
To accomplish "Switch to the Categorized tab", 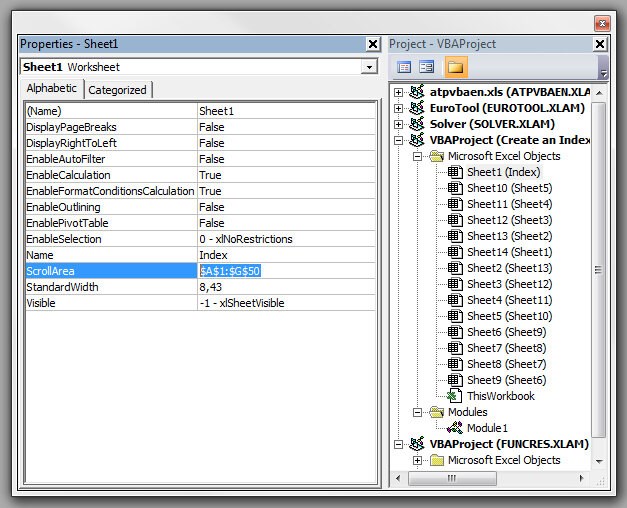I will pos(117,90).
